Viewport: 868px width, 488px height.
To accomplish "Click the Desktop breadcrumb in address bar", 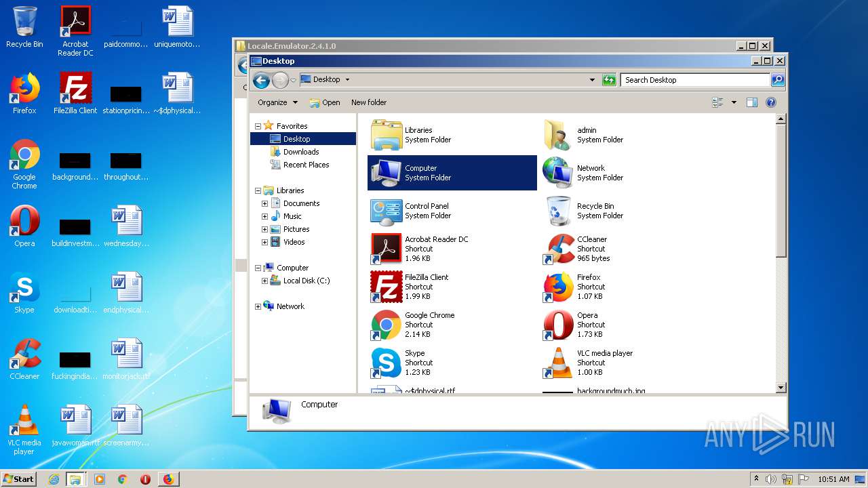I will (x=326, y=79).
